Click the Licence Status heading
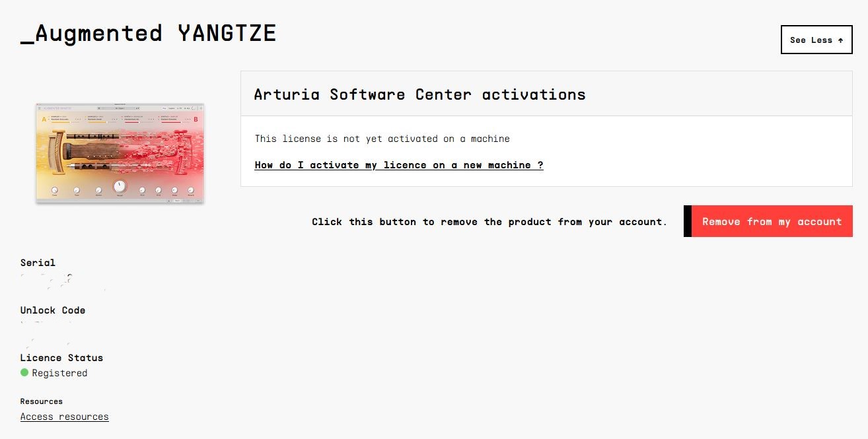Viewport: 868px width, 439px height. coord(61,358)
